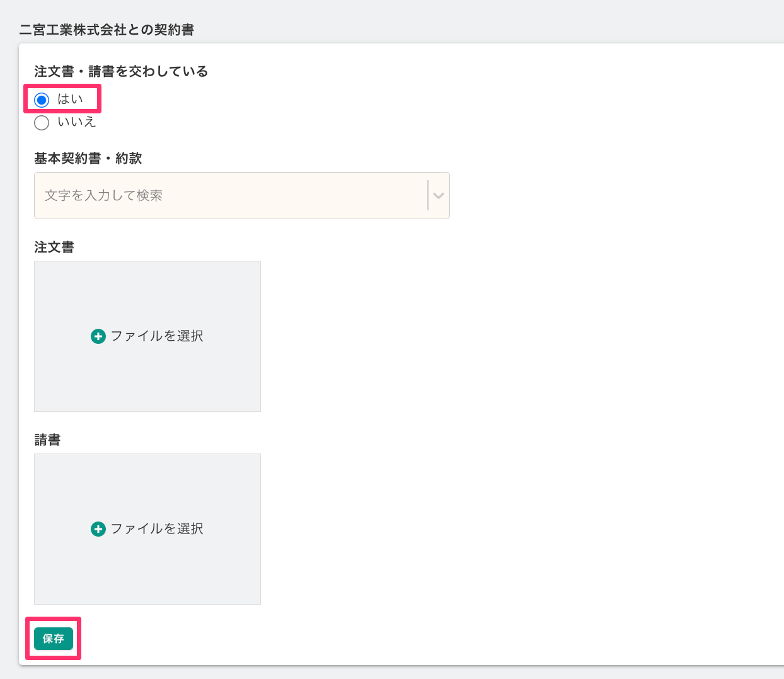Click the green plus icon under 請書
Image resolution: width=784 pixels, height=679 pixels.
[98, 529]
